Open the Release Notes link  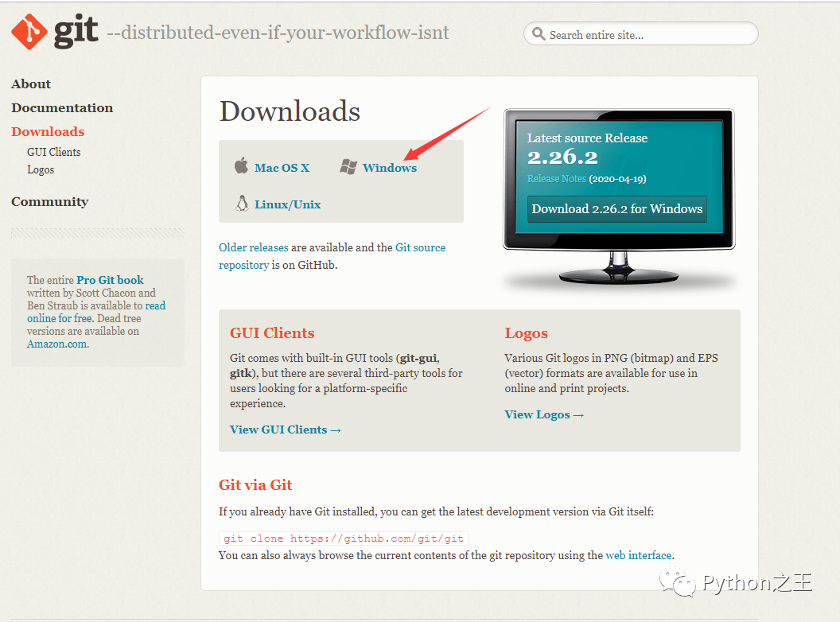[557, 179]
